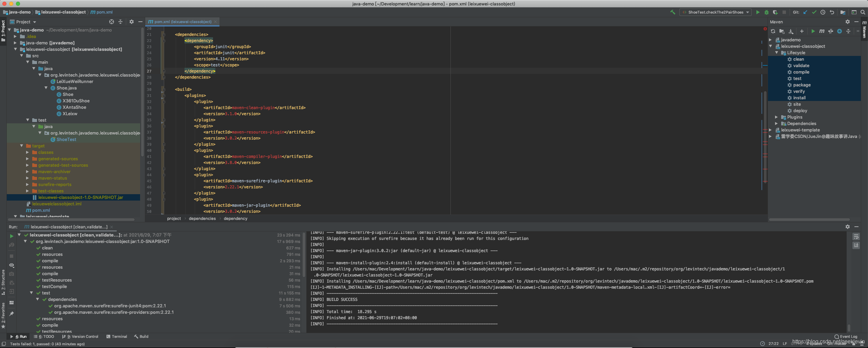This screenshot has height=348, width=868.
Task: Click Git commit checkmark icon
Action: point(814,12)
